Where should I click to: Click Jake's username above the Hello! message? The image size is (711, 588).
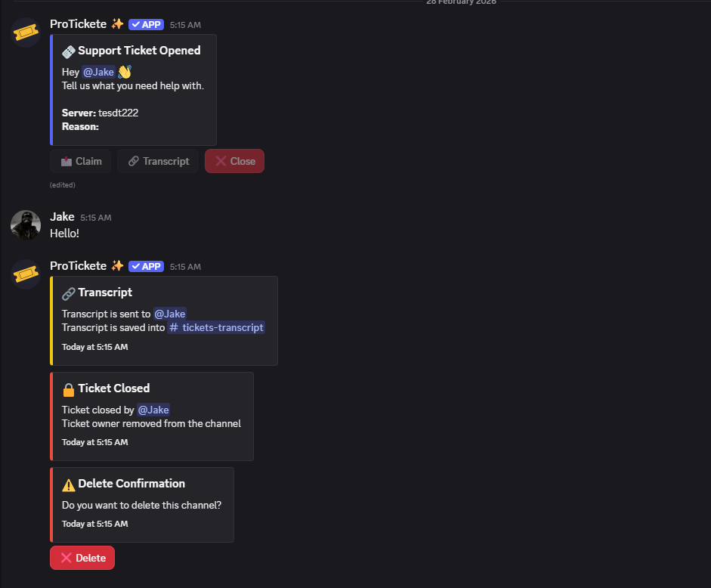(62, 217)
